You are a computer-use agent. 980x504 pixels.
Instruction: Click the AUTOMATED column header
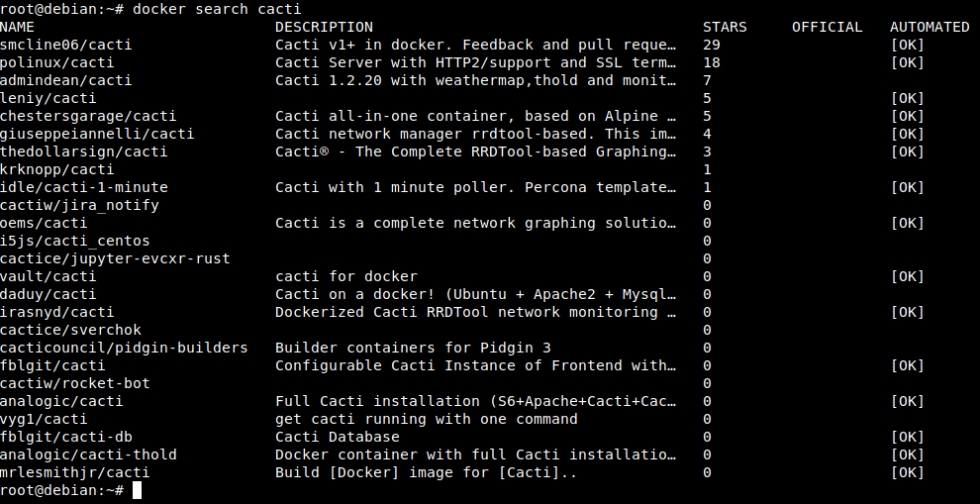click(930, 27)
